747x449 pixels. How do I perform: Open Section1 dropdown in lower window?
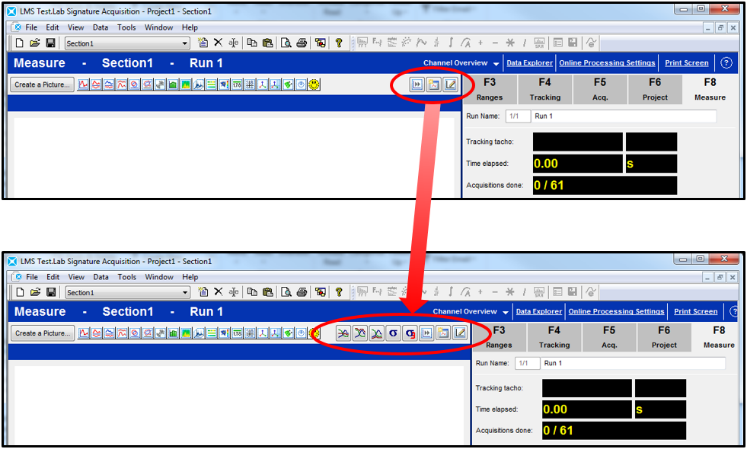(185, 293)
